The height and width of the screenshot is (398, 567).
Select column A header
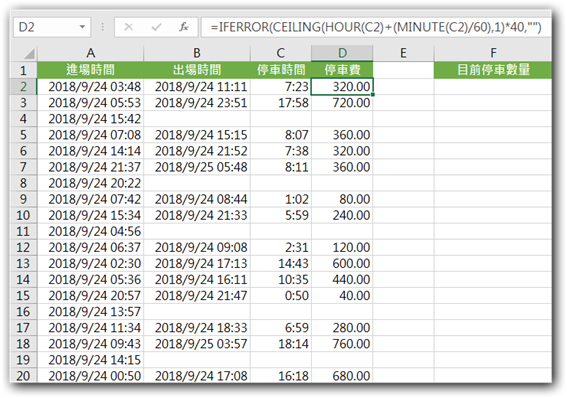pos(90,53)
